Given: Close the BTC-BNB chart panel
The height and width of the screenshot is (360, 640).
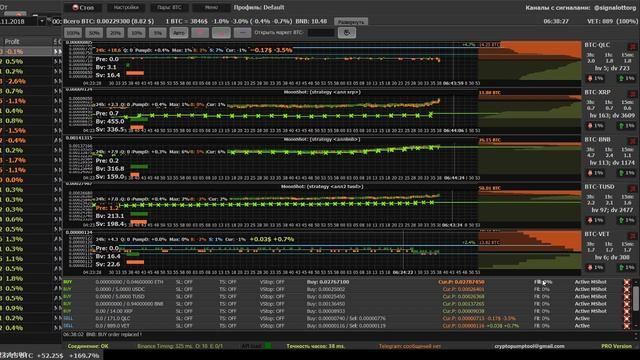Looking at the screenshot, I should [632, 141].
